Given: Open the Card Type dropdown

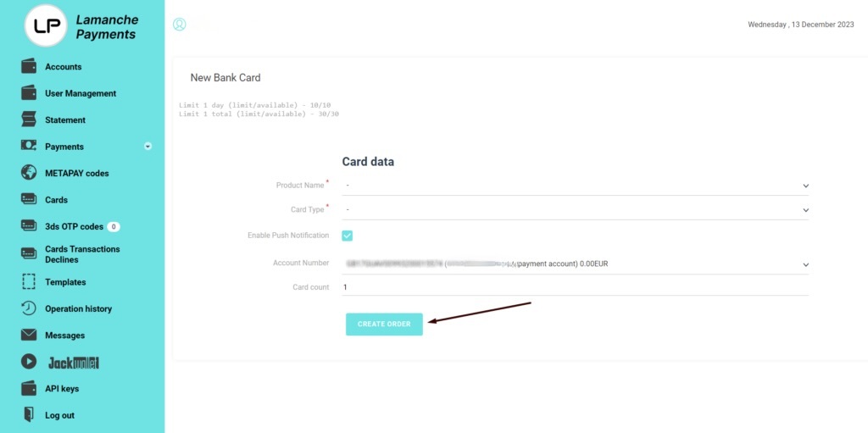Looking at the screenshot, I should click(576, 210).
